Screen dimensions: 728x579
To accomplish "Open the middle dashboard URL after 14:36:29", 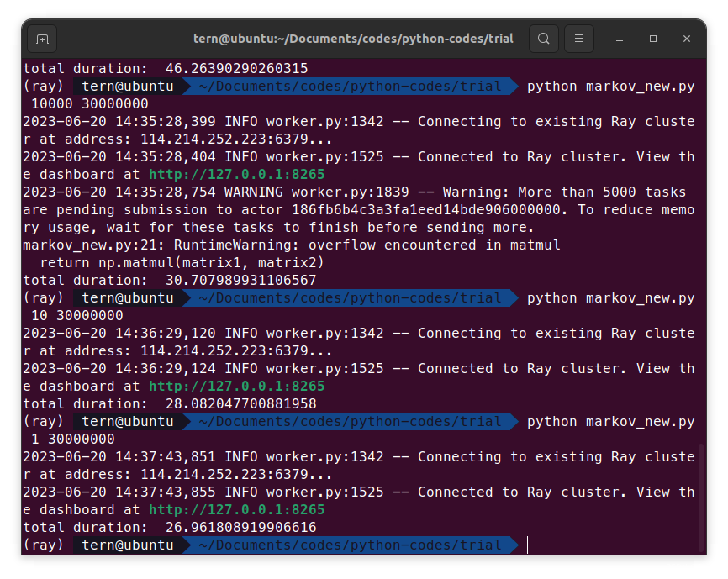I will (236, 386).
